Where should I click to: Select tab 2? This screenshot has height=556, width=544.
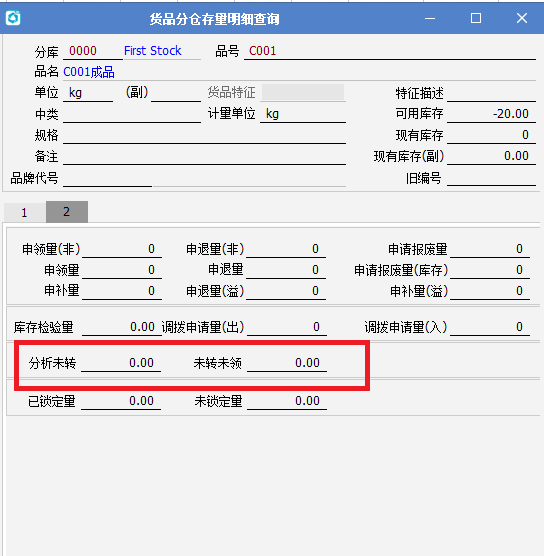click(x=67, y=212)
